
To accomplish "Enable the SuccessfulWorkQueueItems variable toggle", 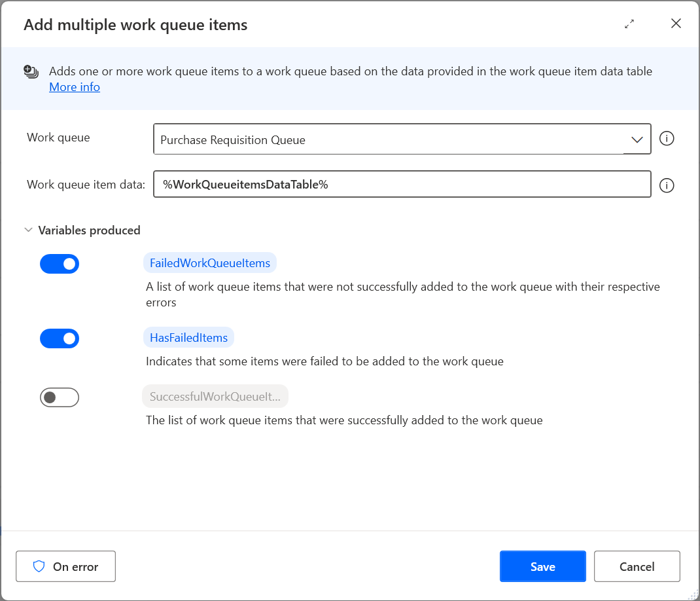I will click(60, 397).
